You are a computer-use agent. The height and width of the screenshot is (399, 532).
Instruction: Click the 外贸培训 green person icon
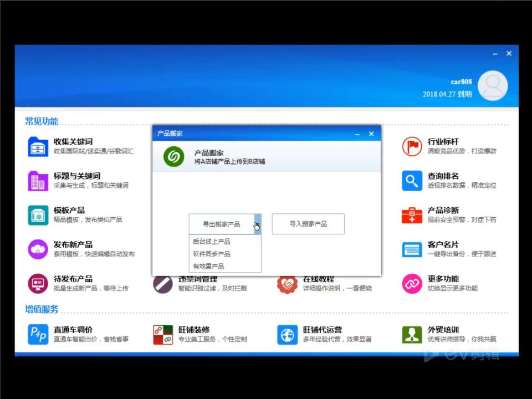(412, 335)
